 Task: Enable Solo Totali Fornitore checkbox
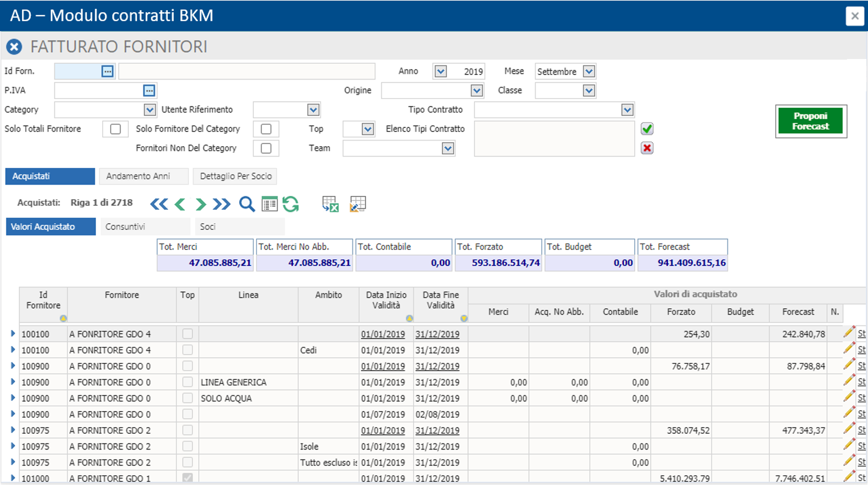pos(115,129)
